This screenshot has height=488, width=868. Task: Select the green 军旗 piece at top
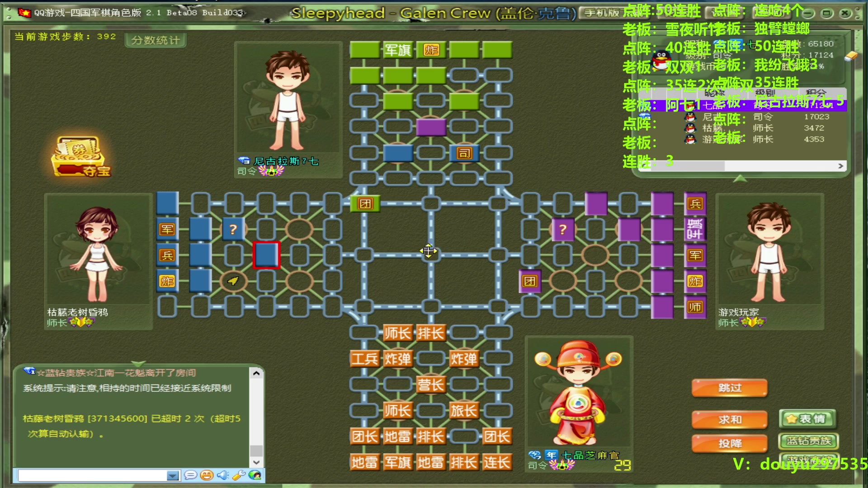coord(397,50)
